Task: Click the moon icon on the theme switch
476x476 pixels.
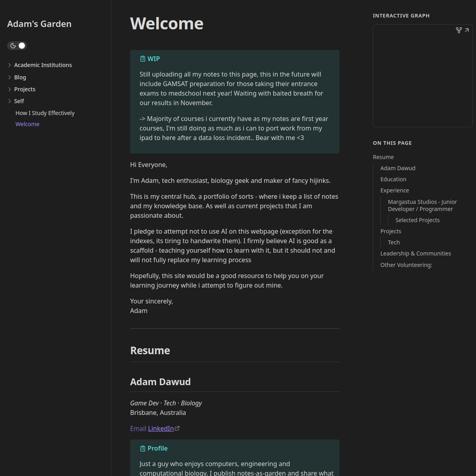Action: [12, 46]
